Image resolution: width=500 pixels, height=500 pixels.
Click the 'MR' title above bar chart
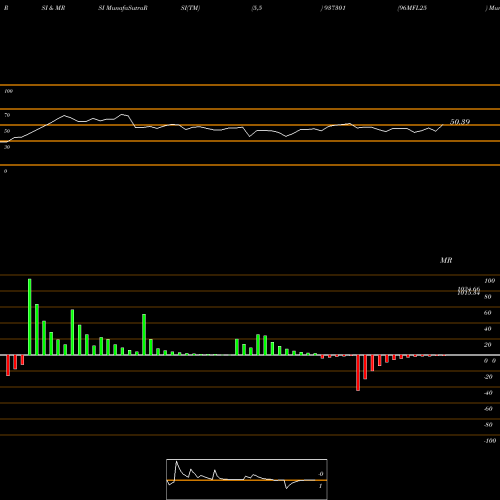pos(446,260)
